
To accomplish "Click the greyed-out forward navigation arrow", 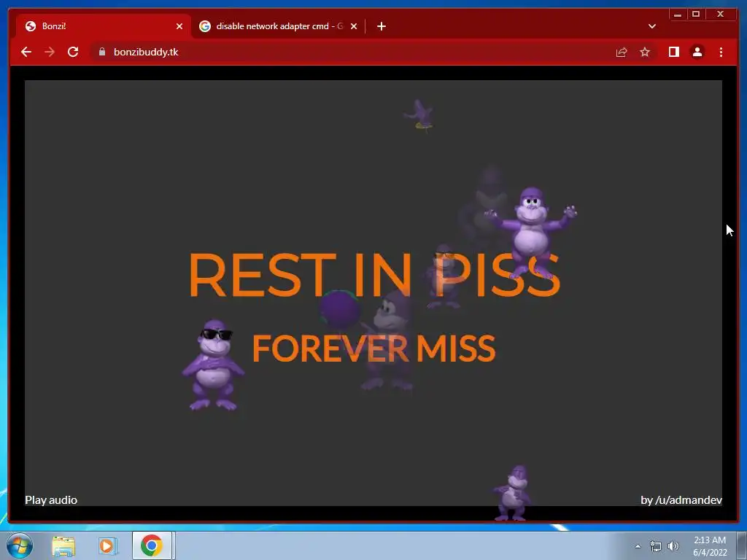I will point(50,52).
